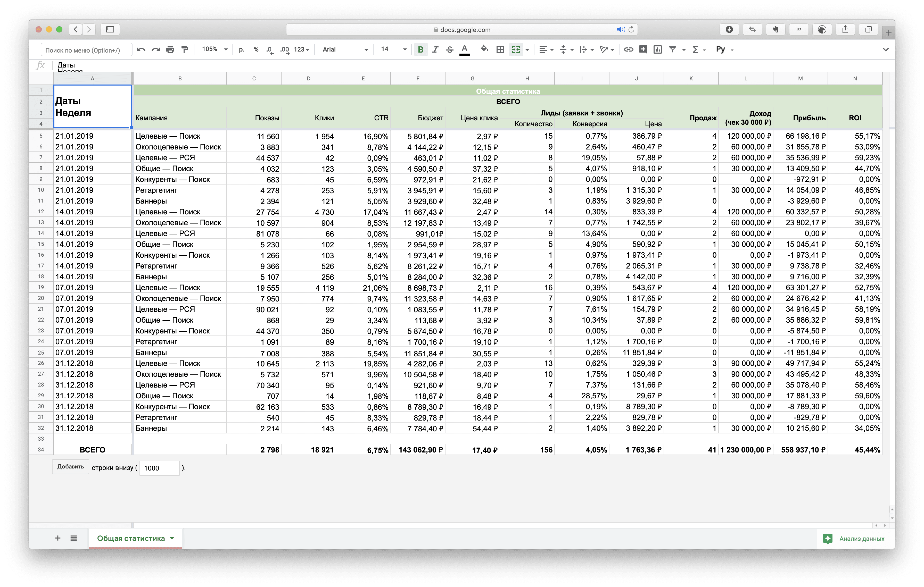924x587 pixels.
Task: Insert a link via toolbar icon
Action: point(628,49)
